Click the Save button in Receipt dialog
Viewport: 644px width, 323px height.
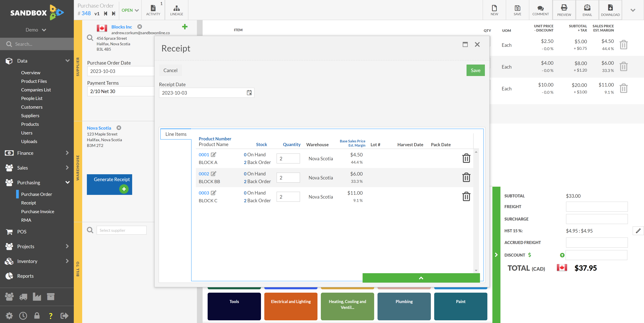coord(475,70)
